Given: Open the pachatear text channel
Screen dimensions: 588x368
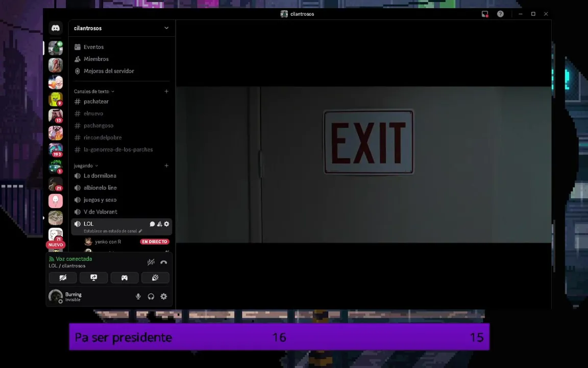Looking at the screenshot, I should (121, 101).
